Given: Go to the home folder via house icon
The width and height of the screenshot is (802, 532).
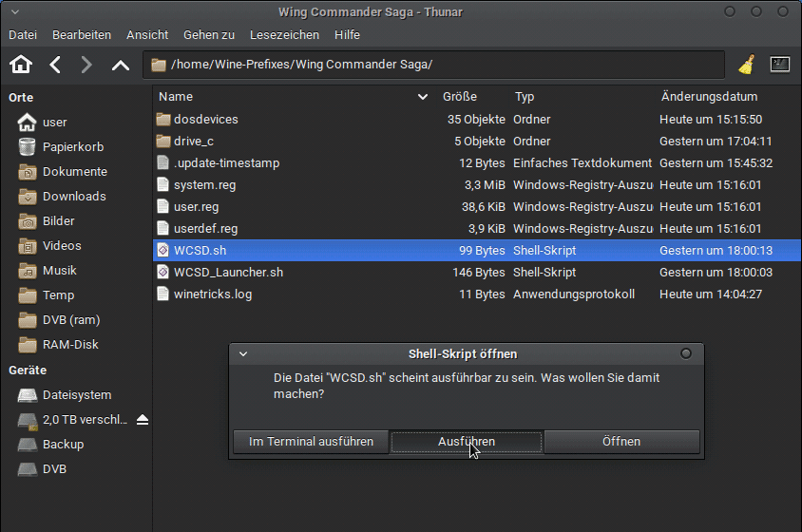Looking at the screenshot, I should (x=21, y=65).
